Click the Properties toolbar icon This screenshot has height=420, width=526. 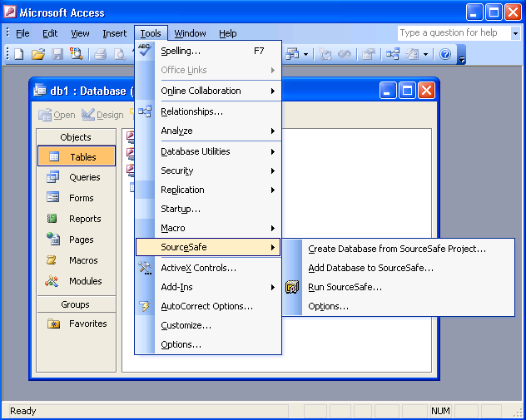(x=369, y=54)
